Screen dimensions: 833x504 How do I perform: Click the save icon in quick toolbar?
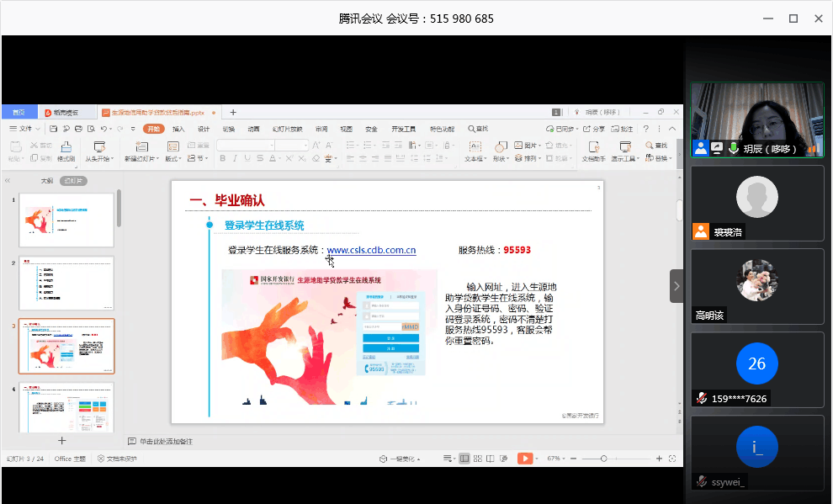click(x=54, y=129)
